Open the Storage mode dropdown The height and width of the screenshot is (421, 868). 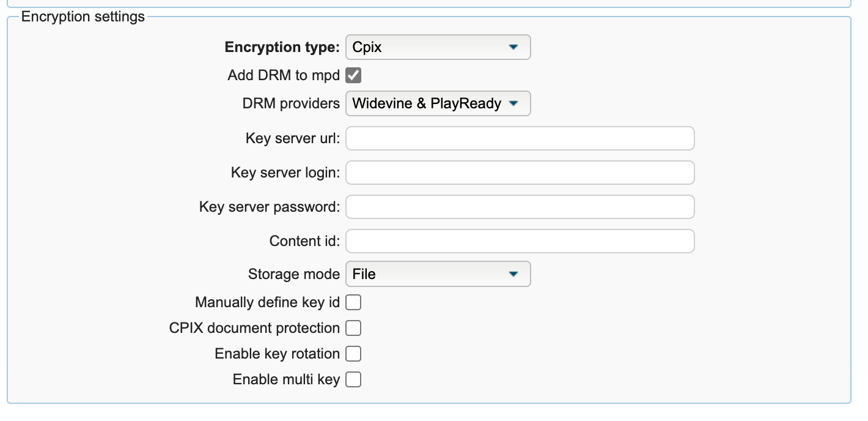[438, 274]
